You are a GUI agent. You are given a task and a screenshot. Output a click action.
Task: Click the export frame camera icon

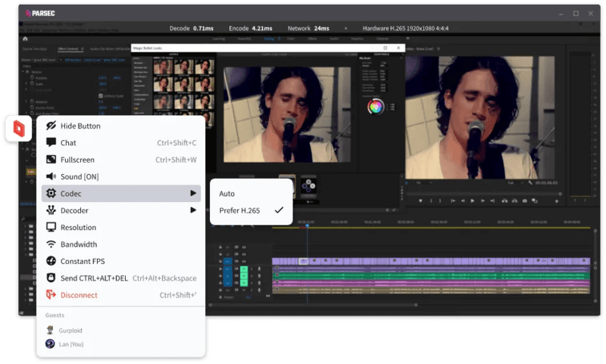525,201
